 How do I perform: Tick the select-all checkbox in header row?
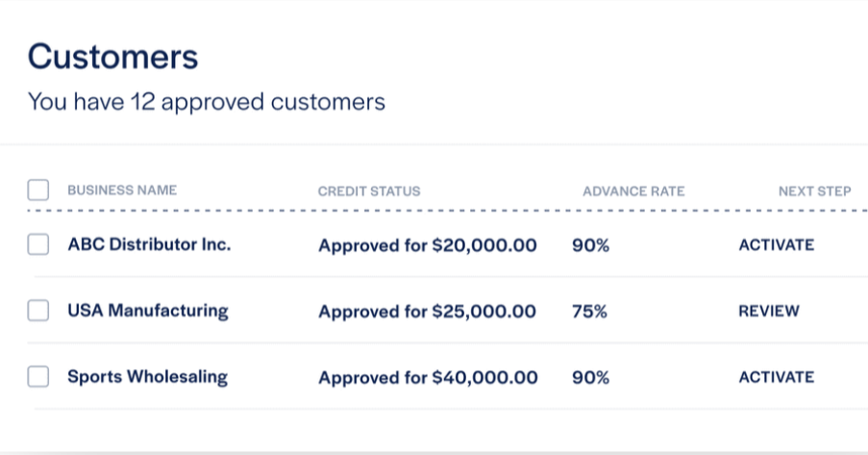pyautogui.click(x=38, y=190)
